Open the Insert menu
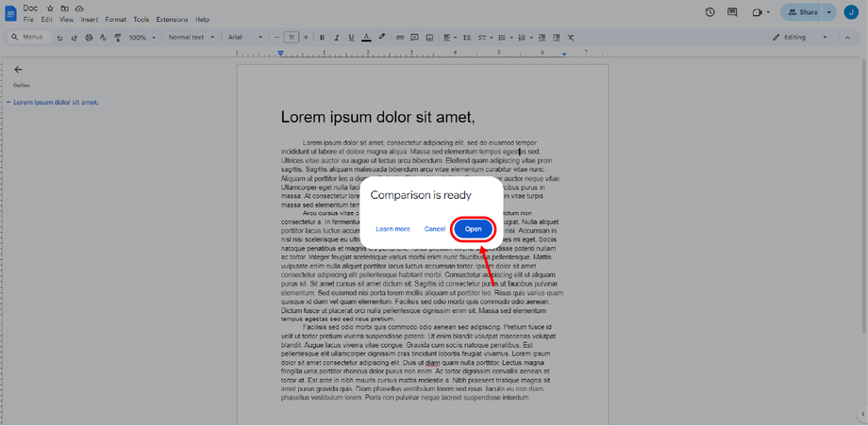868x426 pixels. 90,19
